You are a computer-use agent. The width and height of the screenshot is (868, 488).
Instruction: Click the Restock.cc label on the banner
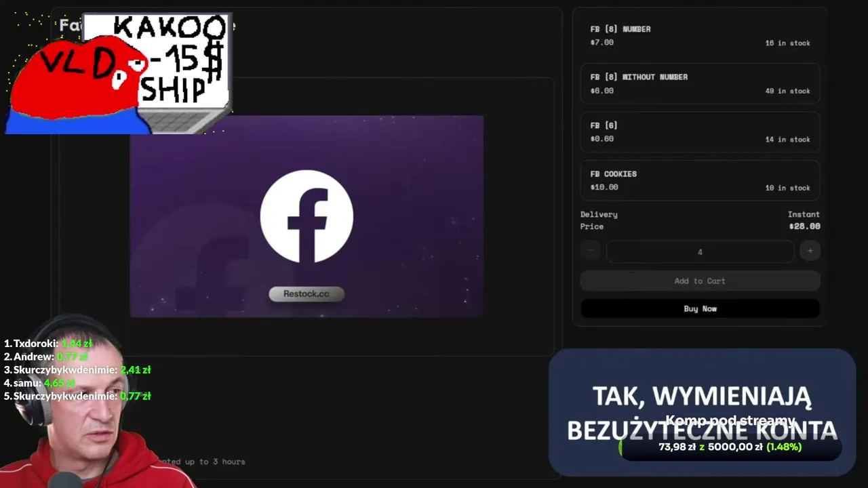(x=307, y=293)
